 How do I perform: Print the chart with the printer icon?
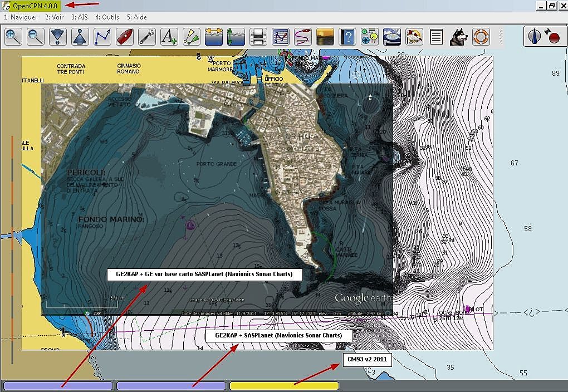[x=258, y=37]
